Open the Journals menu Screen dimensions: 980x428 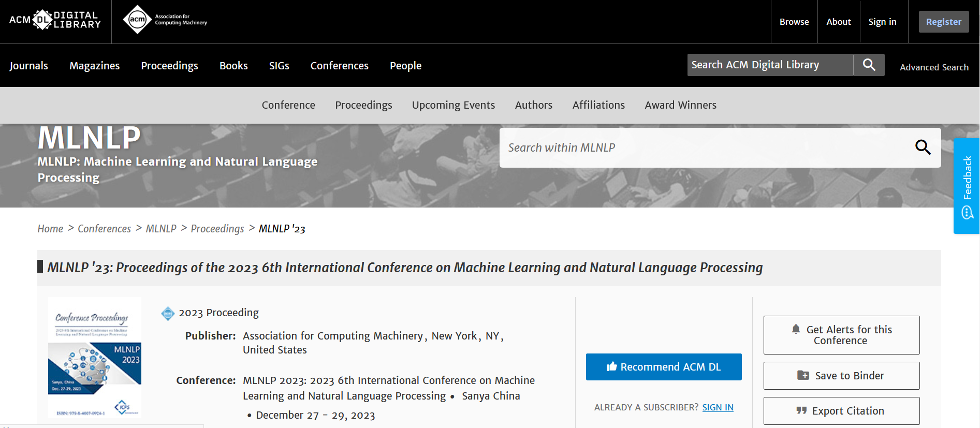point(29,66)
